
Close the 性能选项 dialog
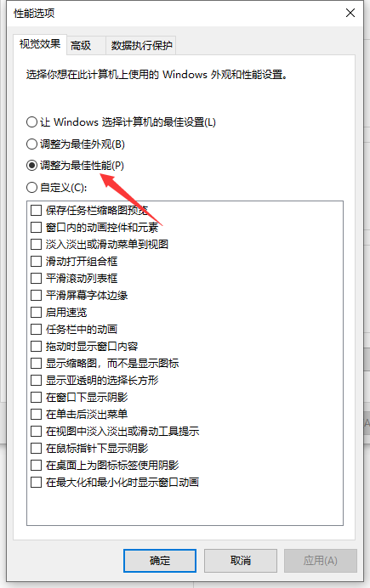pos(350,13)
